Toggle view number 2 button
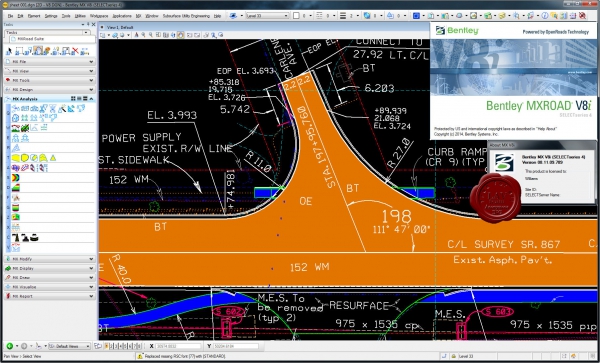Image resolution: width=600 pixels, height=363 pixels. coord(111,346)
